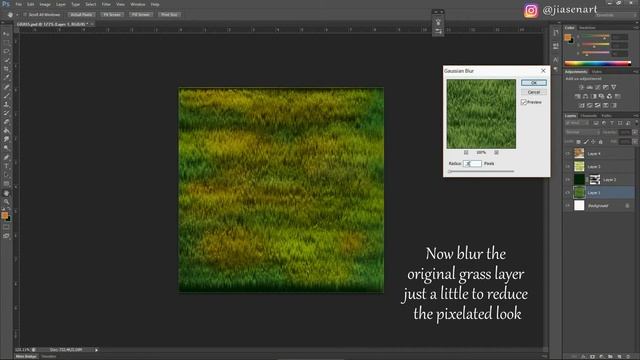640x360 pixels.
Task: Click the Fill Screen button
Action: tap(140, 14)
